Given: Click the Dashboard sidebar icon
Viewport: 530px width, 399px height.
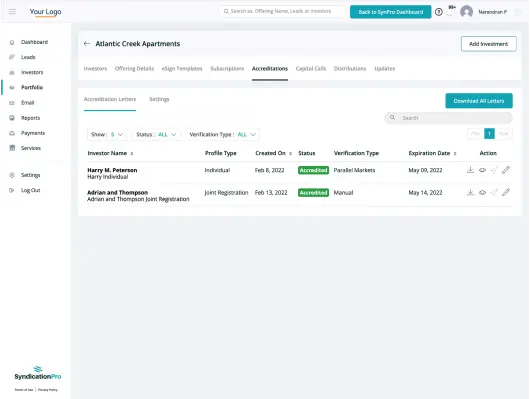Looking at the screenshot, I should click(12, 42).
